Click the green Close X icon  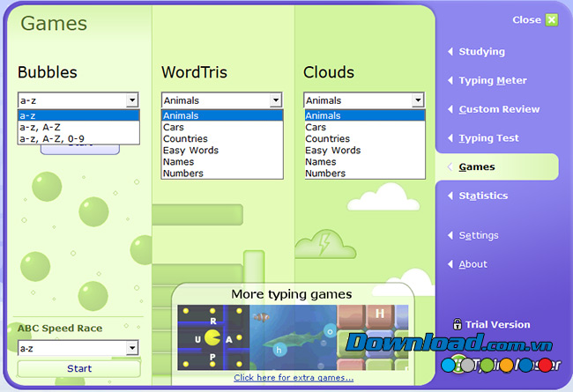coord(552,19)
